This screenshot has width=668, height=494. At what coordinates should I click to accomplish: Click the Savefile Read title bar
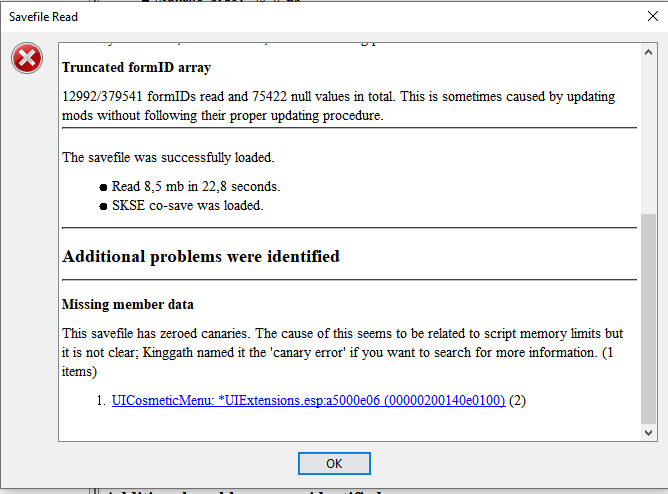click(x=320, y=17)
